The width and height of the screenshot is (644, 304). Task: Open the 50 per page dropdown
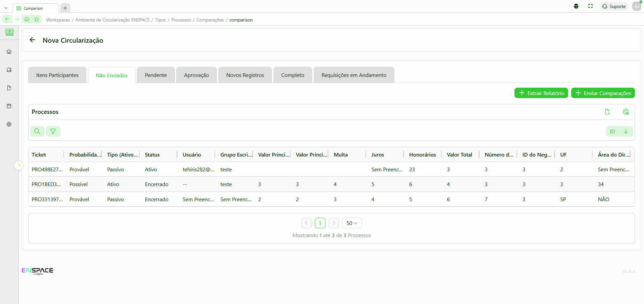[352, 223]
